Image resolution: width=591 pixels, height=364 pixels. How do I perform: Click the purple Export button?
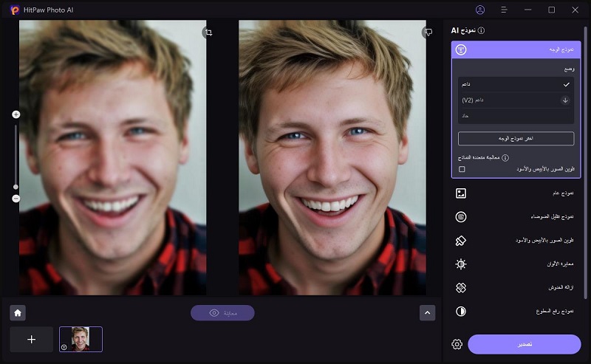(524, 344)
